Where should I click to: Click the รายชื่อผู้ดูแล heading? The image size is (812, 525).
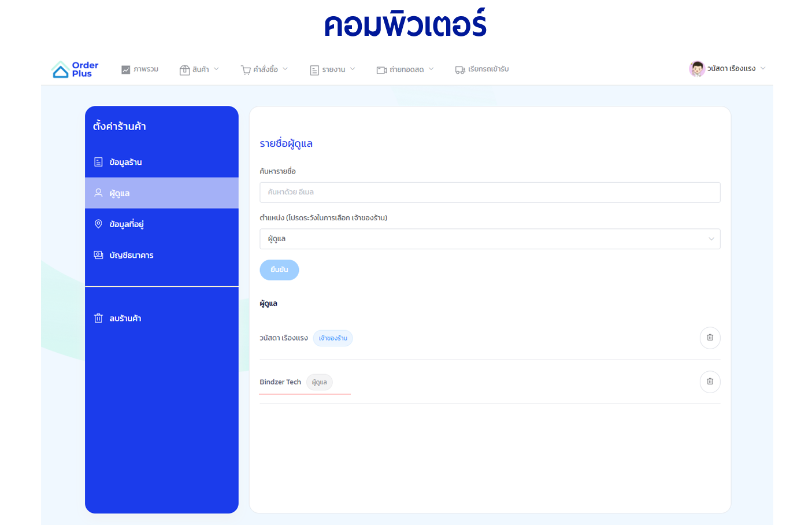(286, 144)
